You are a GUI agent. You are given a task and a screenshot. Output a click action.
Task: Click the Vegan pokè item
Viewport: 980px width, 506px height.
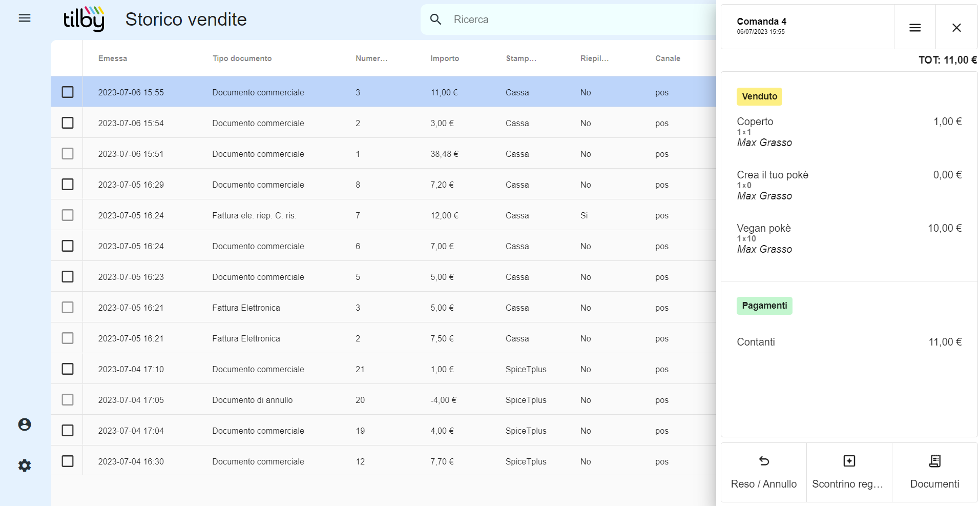pyautogui.click(x=849, y=238)
